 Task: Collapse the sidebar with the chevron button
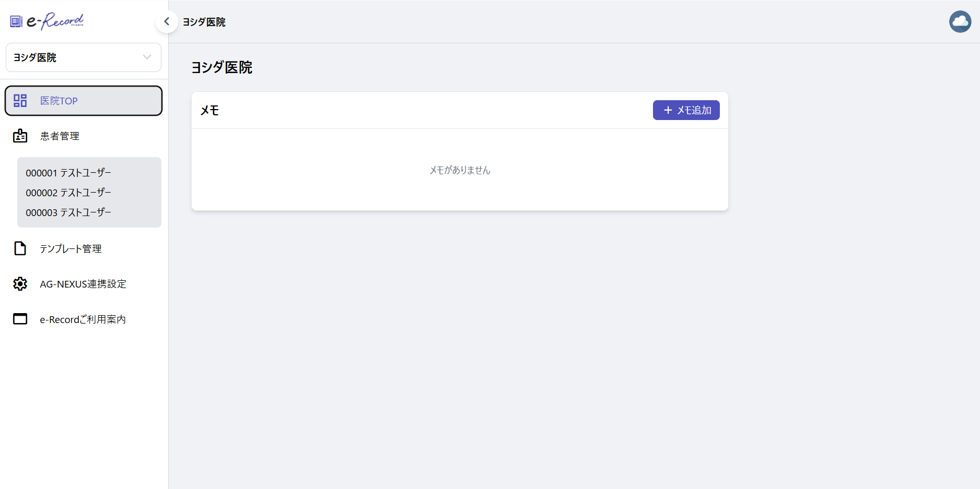pyautogui.click(x=167, y=21)
